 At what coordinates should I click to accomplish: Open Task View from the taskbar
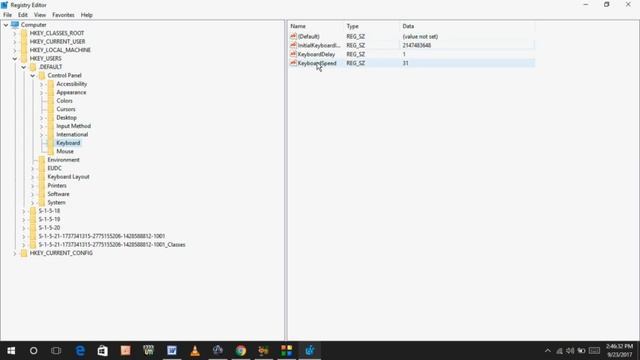tap(56, 351)
